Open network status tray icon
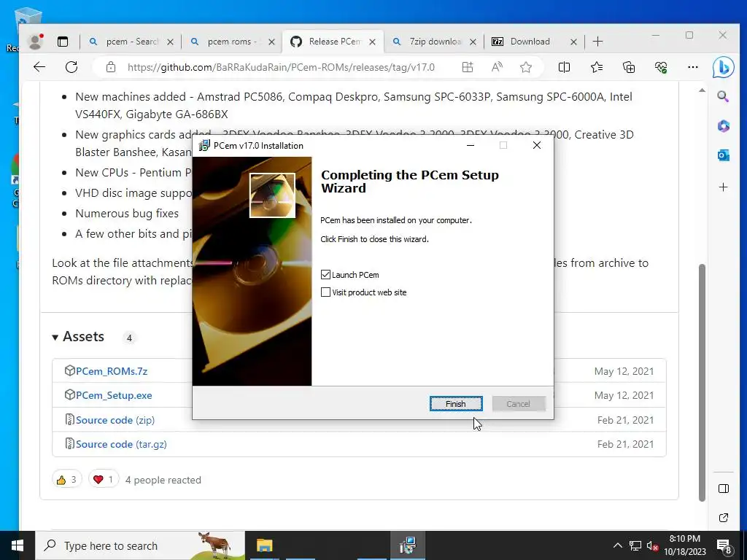Viewport: 747px width, 560px height. point(635,545)
